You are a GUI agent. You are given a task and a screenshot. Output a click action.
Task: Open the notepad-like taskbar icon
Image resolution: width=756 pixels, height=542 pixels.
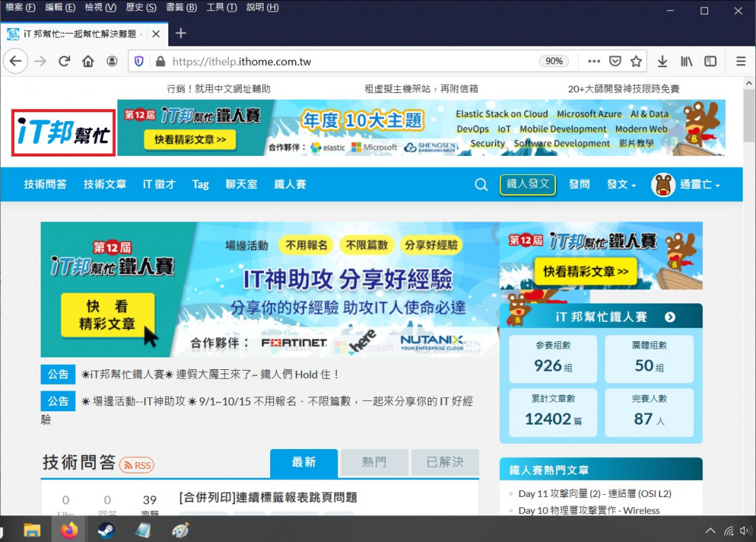(x=143, y=530)
